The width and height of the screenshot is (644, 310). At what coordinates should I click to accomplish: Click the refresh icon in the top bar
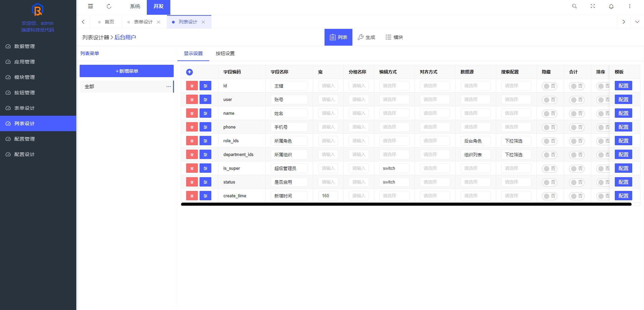pyautogui.click(x=109, y=6)
